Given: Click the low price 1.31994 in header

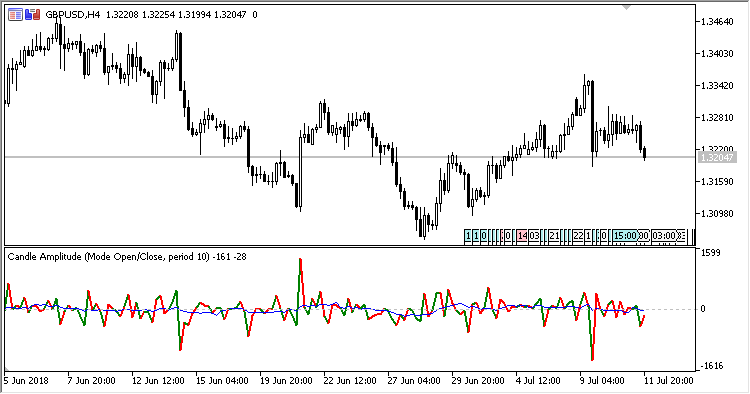Looking at the screenshot, I should pyautogui.click(x=194, y=15).
